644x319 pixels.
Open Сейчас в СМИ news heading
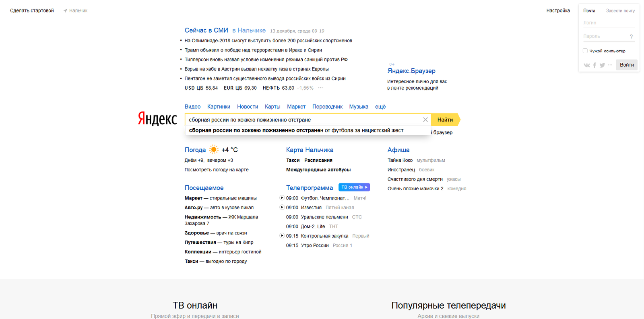206,30
